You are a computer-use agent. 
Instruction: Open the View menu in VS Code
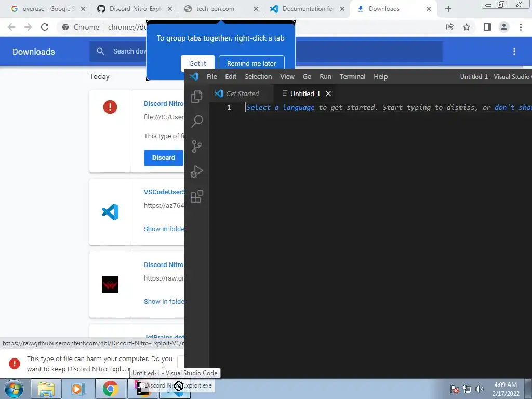[x=287, y=77]
